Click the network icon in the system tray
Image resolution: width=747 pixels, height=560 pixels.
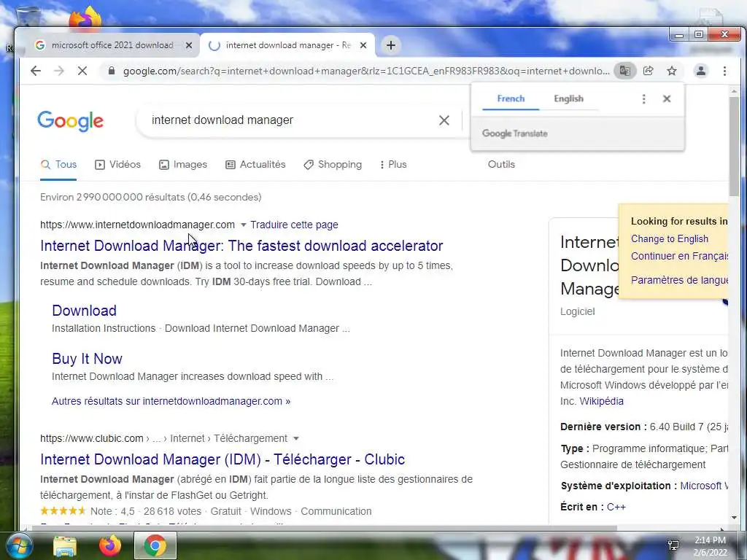click(x=673, y=545)
